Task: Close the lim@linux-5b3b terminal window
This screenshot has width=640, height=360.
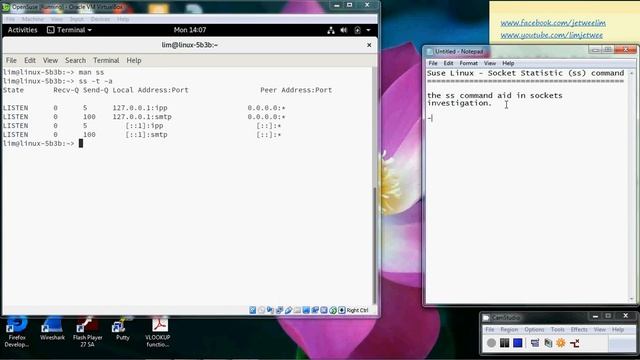Action: 369,45
